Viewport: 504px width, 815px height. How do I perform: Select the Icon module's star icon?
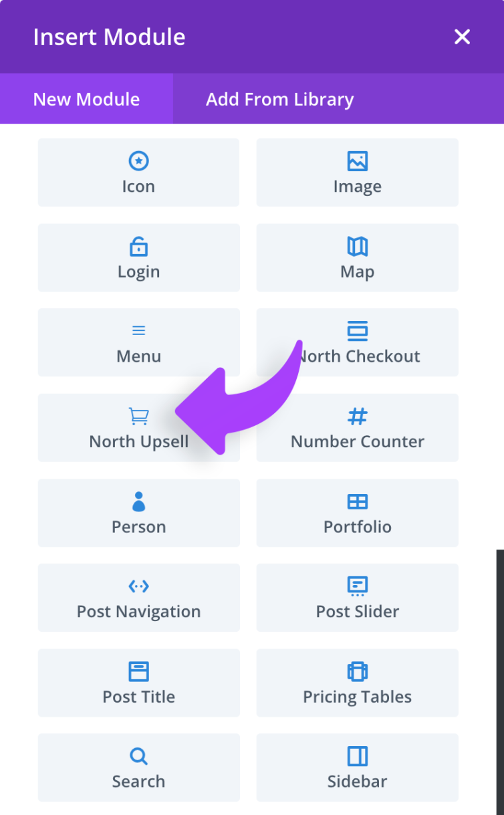tap(138, 160)
